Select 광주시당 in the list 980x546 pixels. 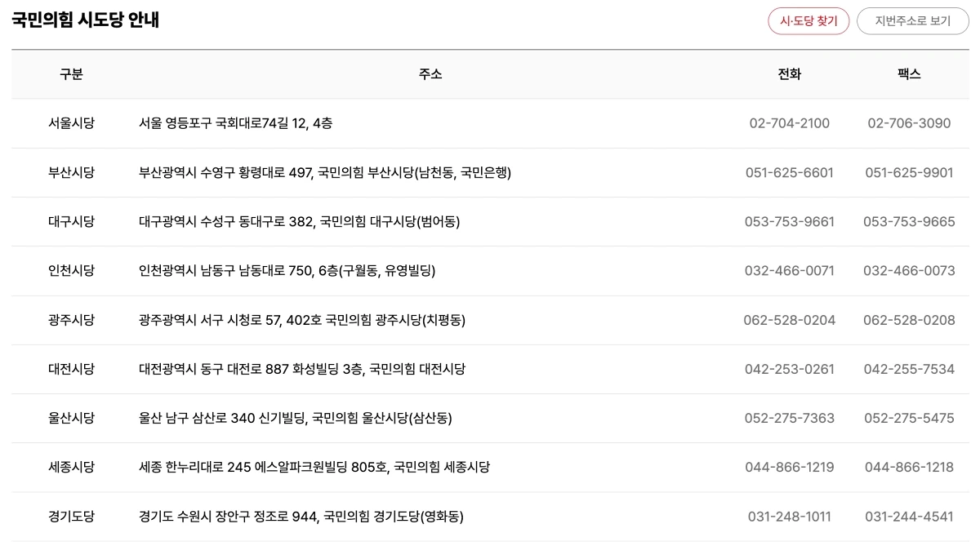72,320
